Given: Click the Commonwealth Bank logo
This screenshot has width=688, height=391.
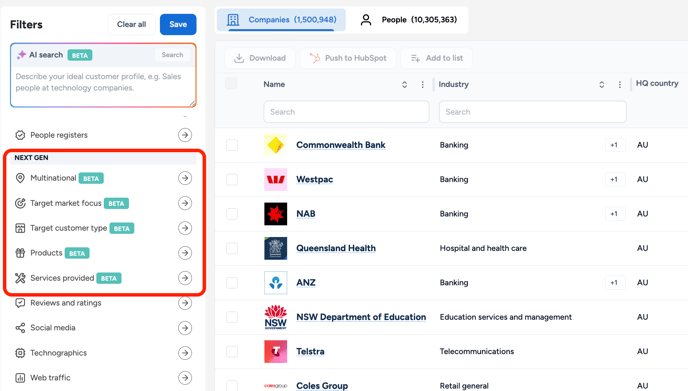Looking at the screenshot, I should 276,145.
